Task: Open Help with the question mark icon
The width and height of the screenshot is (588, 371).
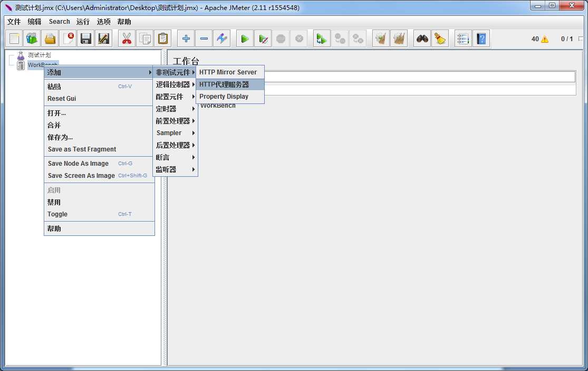Action: [481, 39]
